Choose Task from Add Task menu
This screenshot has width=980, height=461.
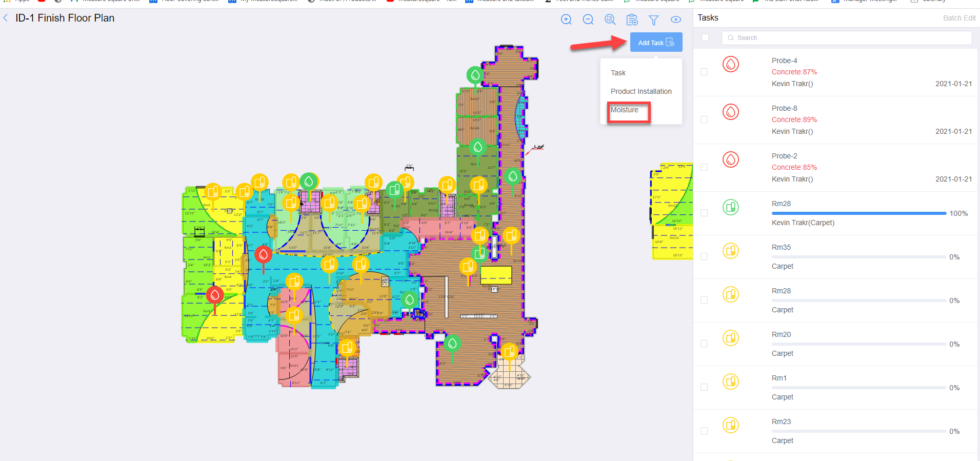coord(618,73)
